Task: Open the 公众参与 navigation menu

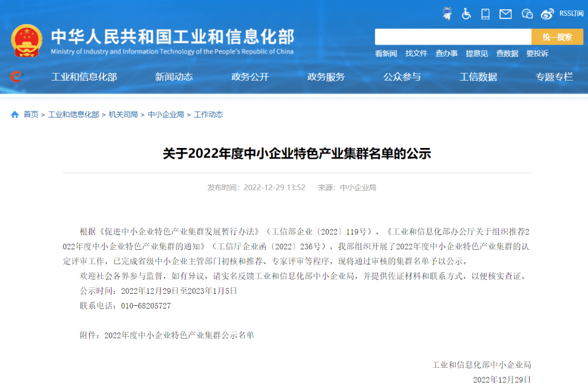Action: [x=402, y=77]
